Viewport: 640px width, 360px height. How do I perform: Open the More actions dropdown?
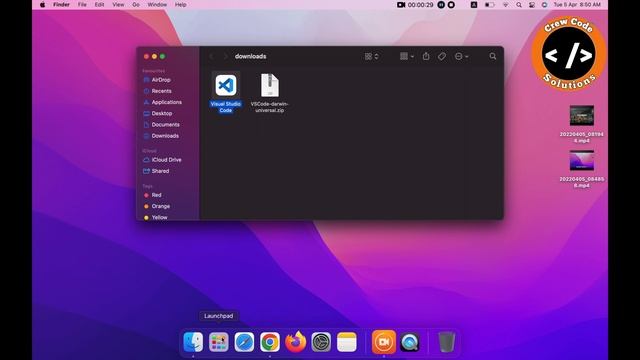(x=461, y=56)
